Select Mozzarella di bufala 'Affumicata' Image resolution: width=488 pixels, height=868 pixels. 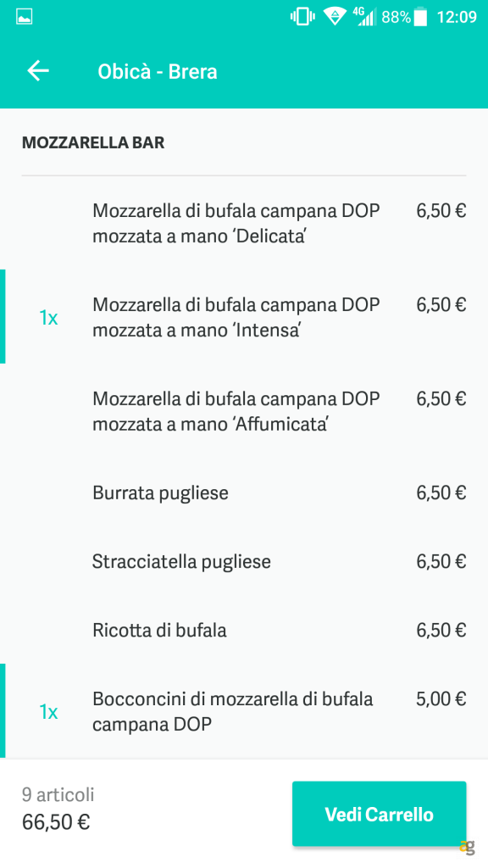236,411
